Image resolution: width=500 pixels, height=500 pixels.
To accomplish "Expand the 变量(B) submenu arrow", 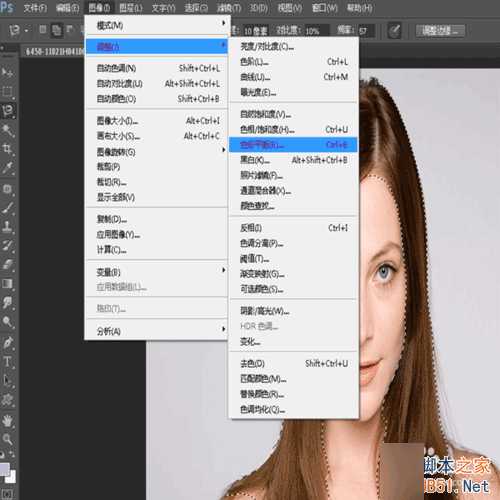I will [x=224, y=270].
